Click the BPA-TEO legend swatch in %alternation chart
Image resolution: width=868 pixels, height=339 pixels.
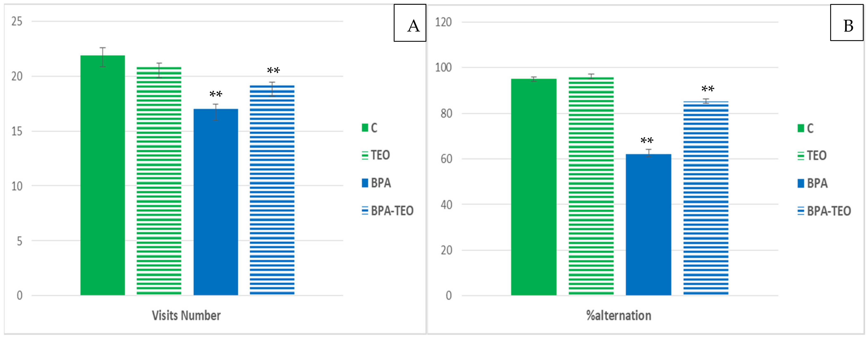[801, 211]
